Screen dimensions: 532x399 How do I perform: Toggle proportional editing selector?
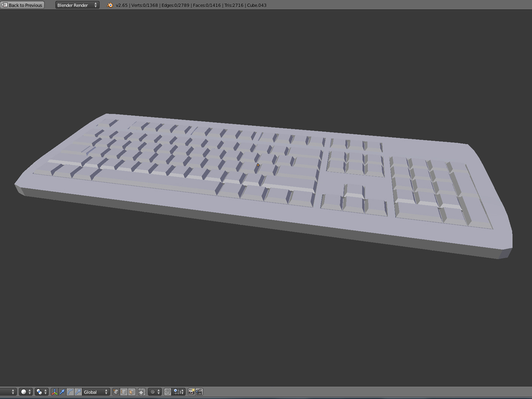click(x=155, y=392)
